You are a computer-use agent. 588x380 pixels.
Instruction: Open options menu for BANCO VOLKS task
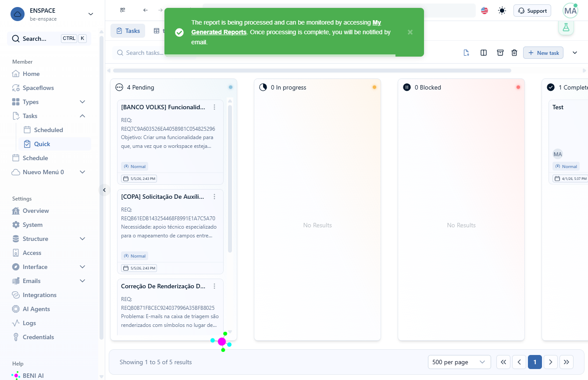[x=214, y=107]
